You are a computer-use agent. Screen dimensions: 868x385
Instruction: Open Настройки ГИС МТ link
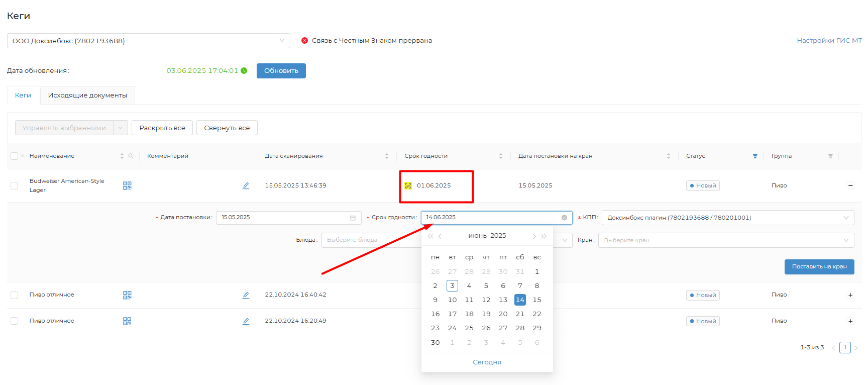(829, 41)
